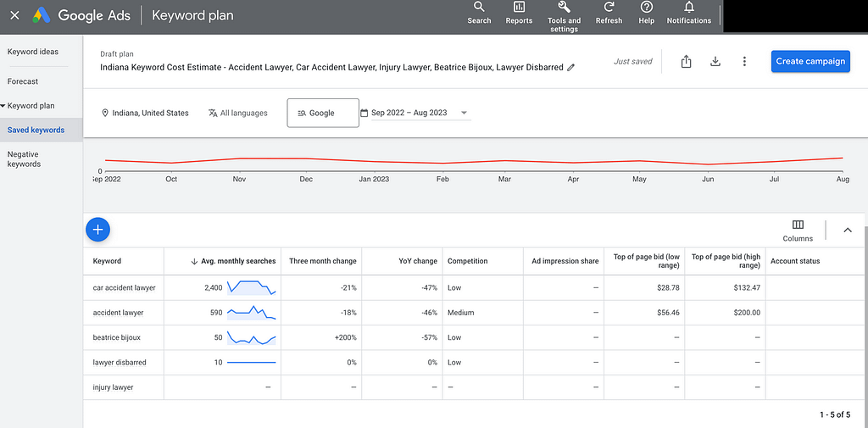Click trend sparkline for beatrice bijoux

[251, 337]
